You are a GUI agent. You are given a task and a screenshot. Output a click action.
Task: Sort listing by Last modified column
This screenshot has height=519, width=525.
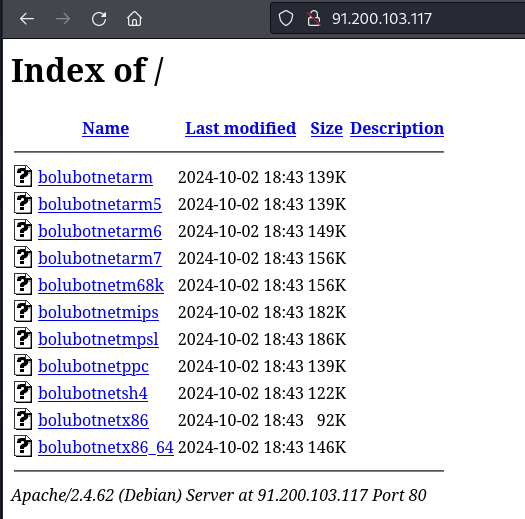point(240,128)
